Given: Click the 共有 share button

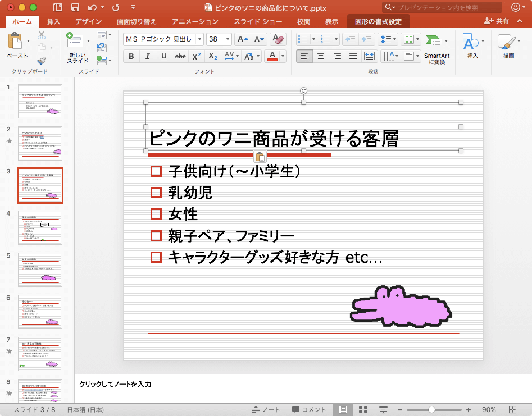Looking at the screenshot, I should (497, 21).
